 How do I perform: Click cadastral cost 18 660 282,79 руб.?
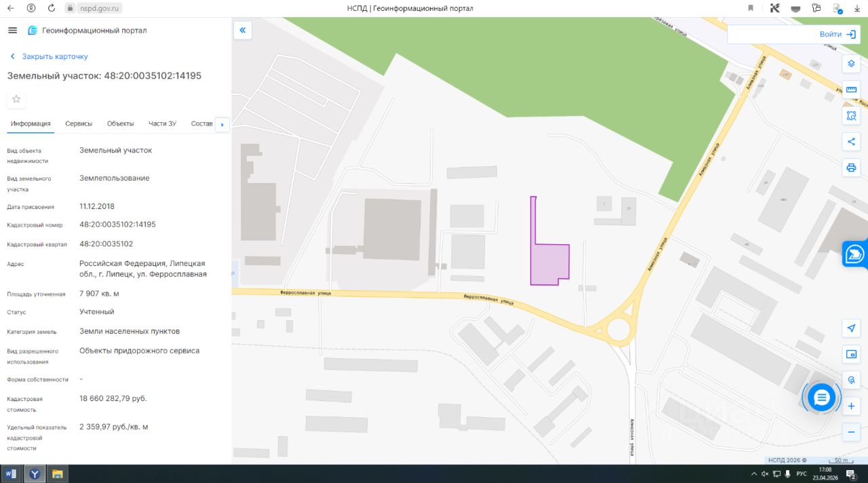113,398
